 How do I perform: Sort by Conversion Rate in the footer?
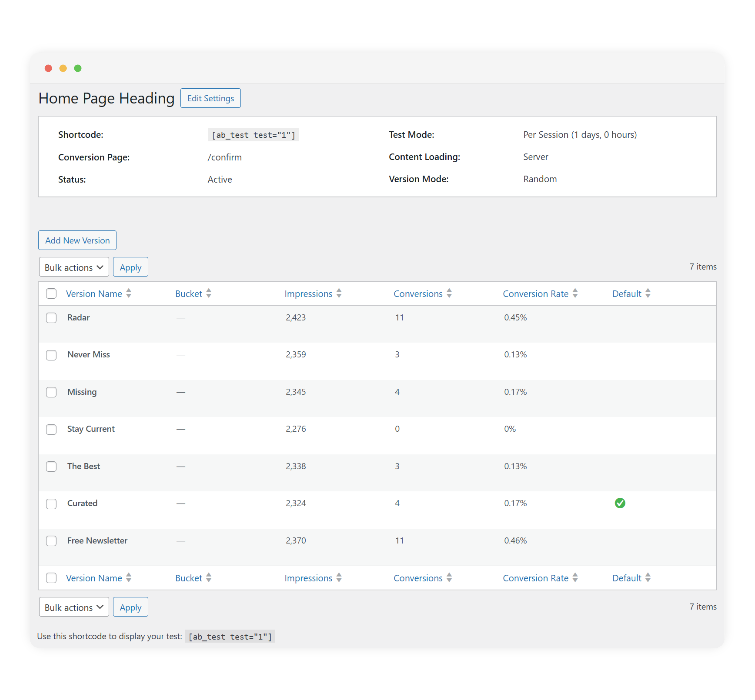click(535, 578)
